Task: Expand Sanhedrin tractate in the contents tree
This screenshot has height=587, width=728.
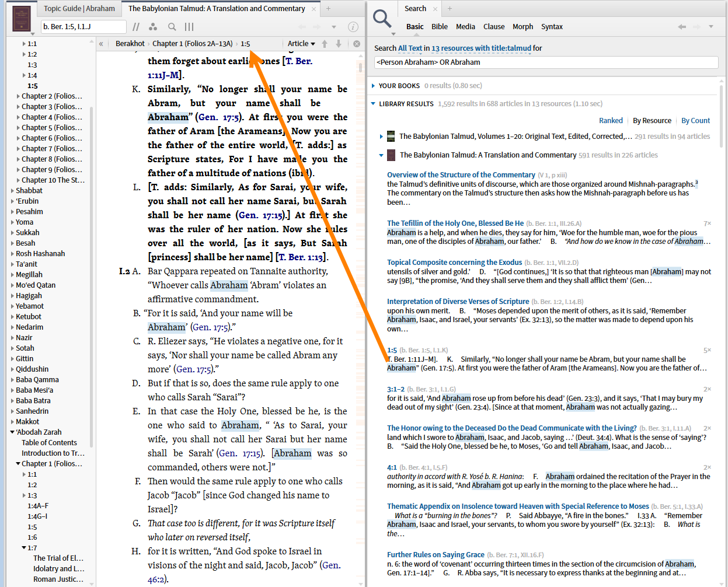Action: tap(13, 411)
